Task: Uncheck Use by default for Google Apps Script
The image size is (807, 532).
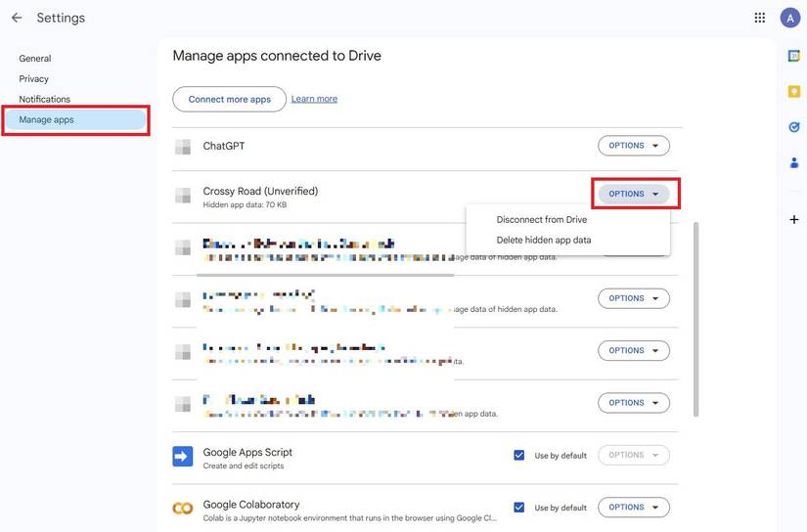Action: coord(519,456)
